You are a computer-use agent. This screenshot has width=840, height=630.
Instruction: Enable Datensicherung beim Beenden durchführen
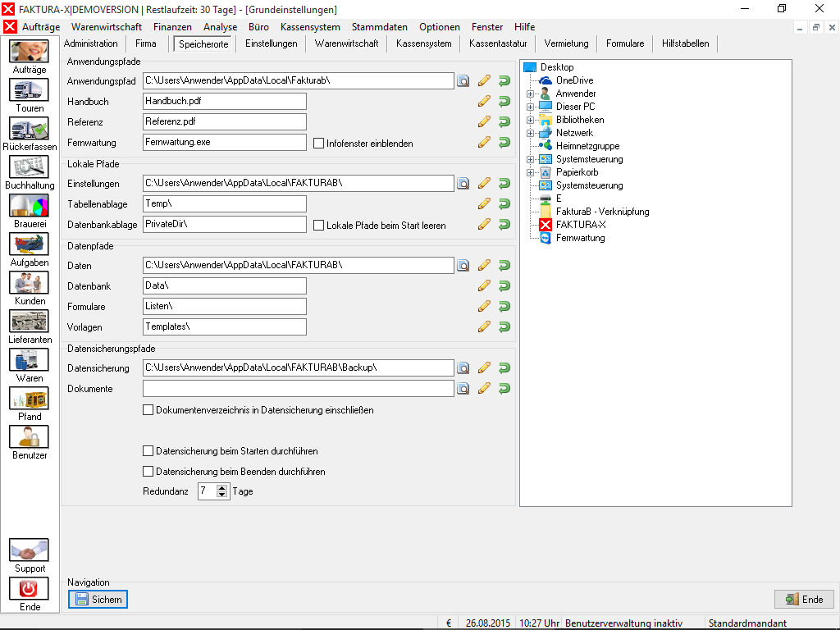tap(148, 472)
